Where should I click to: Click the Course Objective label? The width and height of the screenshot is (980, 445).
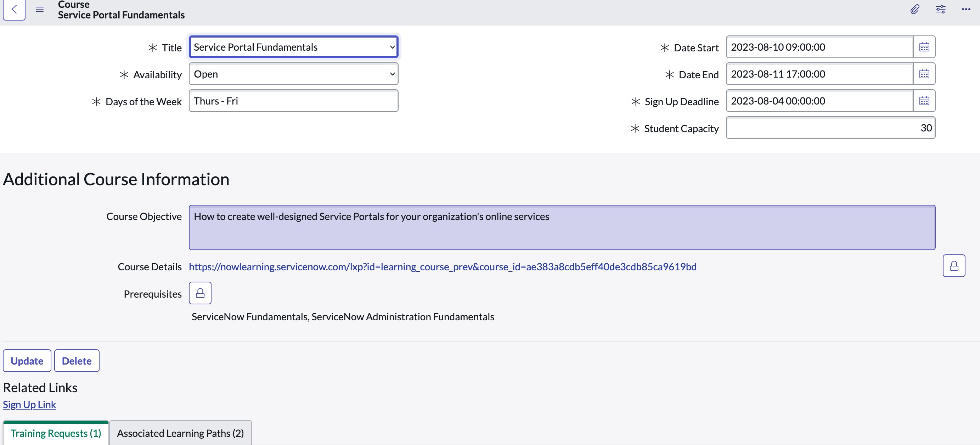click(144, 216)
